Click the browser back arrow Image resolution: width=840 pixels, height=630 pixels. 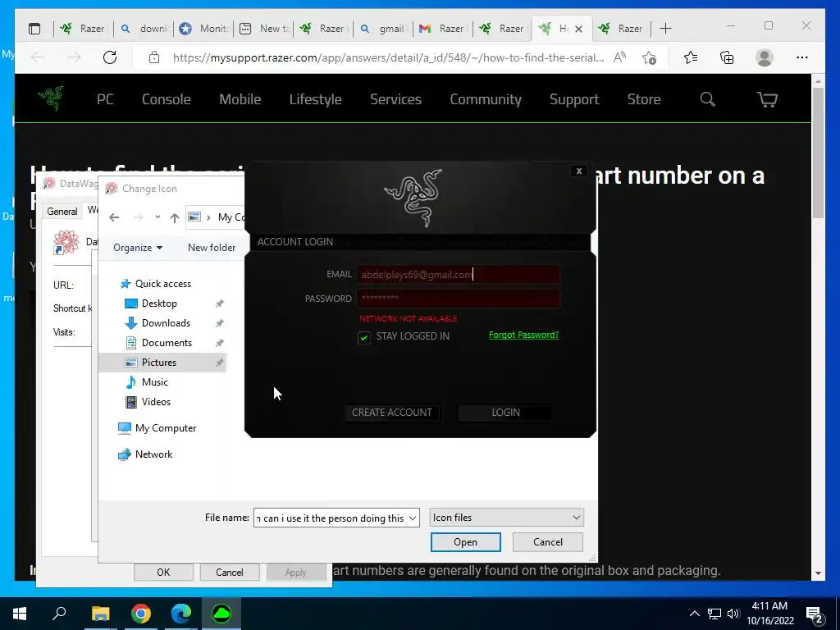click(38, 57)
